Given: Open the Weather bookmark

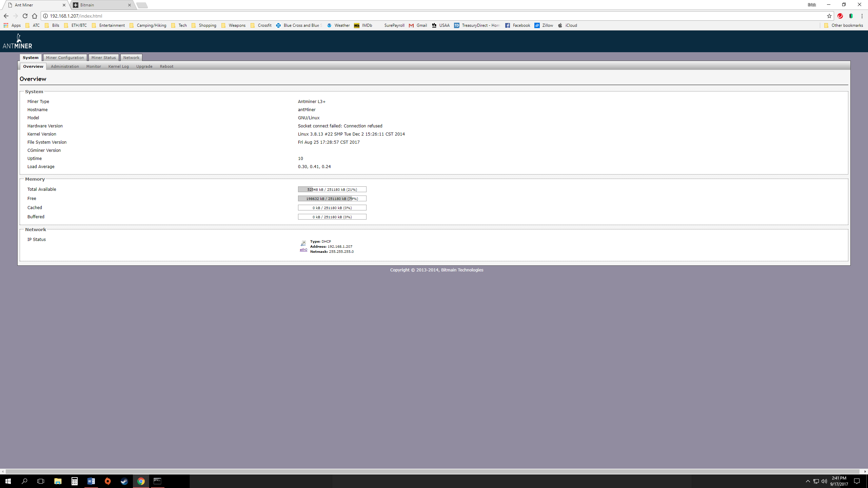Looking at the screenshot, I should pyautogui.click(x=338, y=25).
